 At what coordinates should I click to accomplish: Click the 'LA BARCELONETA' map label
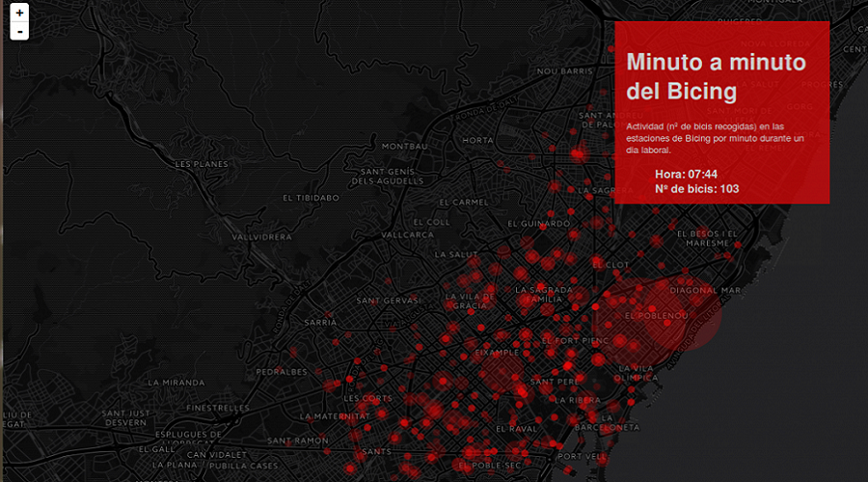[x=608, y=422]
